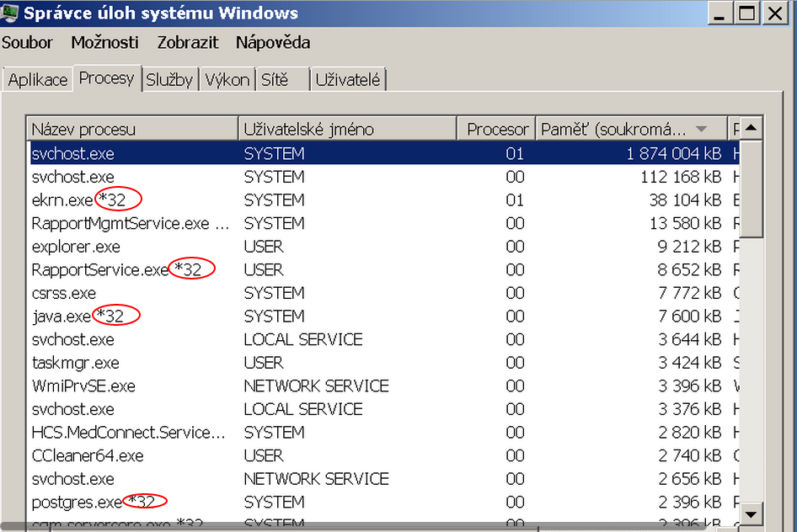Switch to the Služby tab
The image size is (797, 532).
point(169,80)
